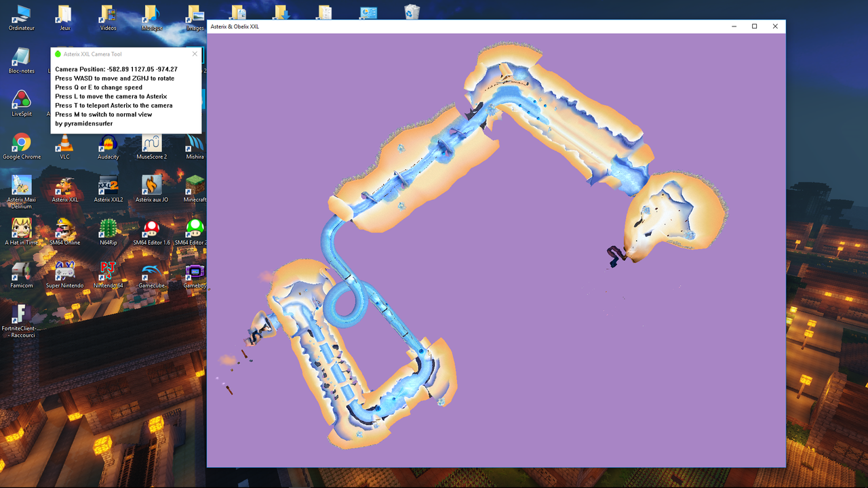Launch the Astérix XXL2 shortcut

108,189
